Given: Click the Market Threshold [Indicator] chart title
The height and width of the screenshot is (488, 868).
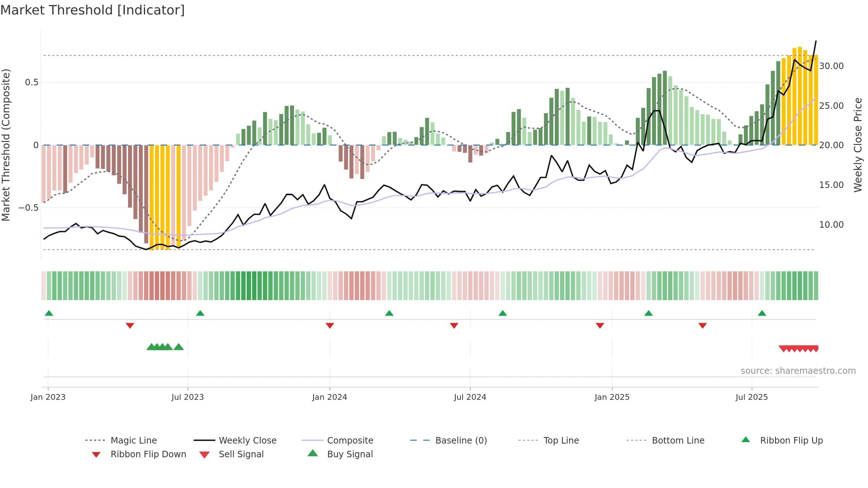Looking at the screenshot, I should click(93, 10).
